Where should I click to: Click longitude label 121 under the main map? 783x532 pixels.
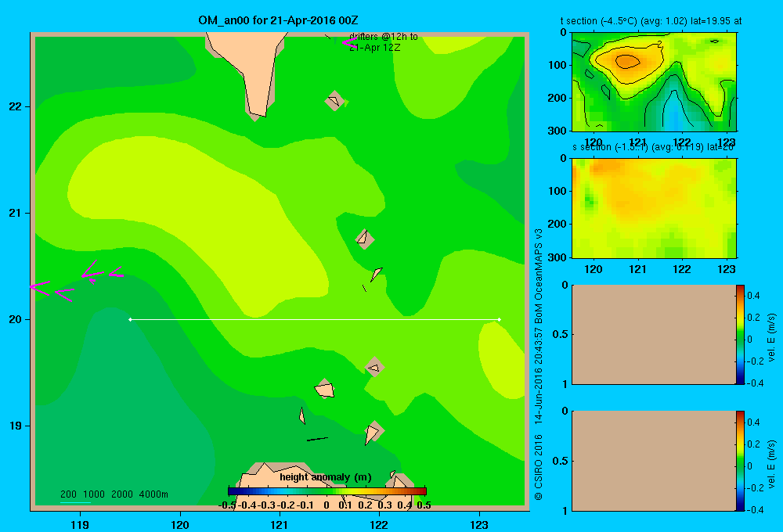click(x=280, y=525)
